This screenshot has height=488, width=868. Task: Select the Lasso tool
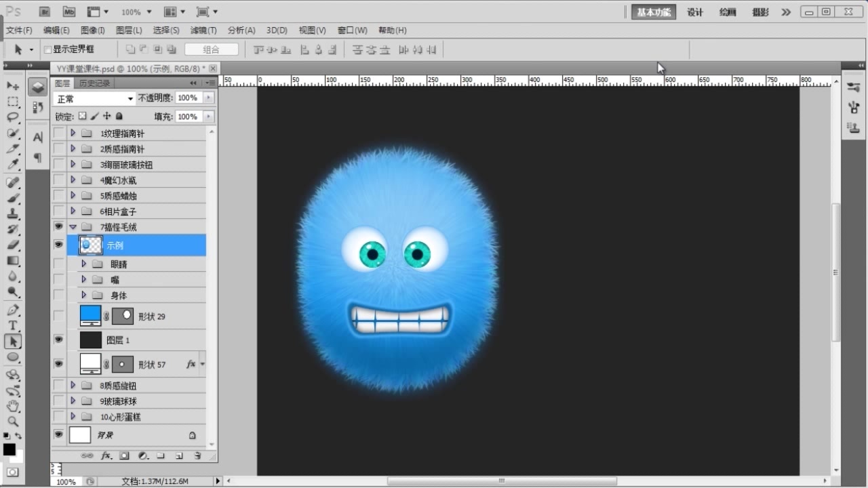(x=13, y=117)
